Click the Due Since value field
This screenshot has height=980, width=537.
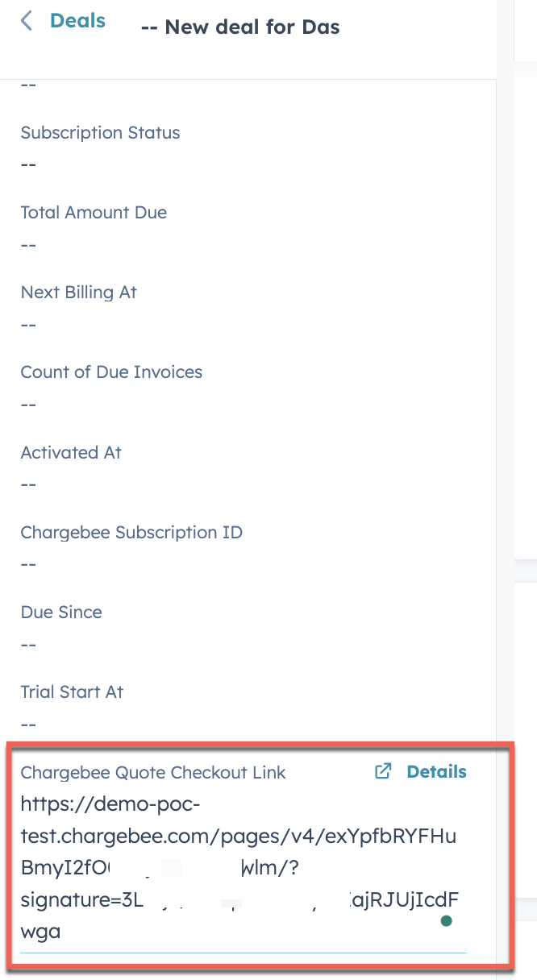(29, 644)
